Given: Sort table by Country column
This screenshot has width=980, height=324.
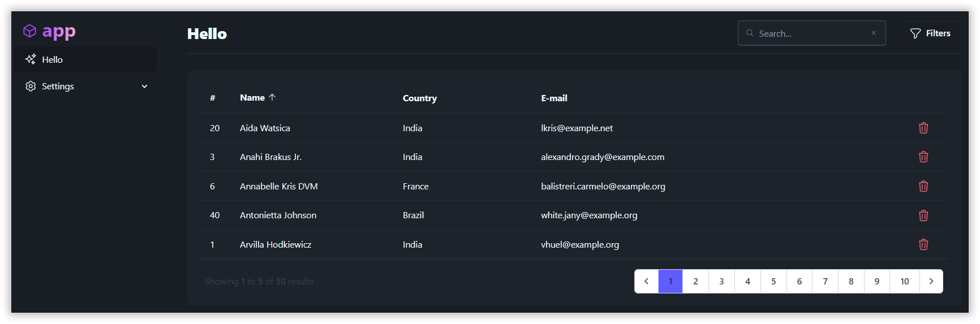Looking at the screenshot, I should tap(419, 98).
